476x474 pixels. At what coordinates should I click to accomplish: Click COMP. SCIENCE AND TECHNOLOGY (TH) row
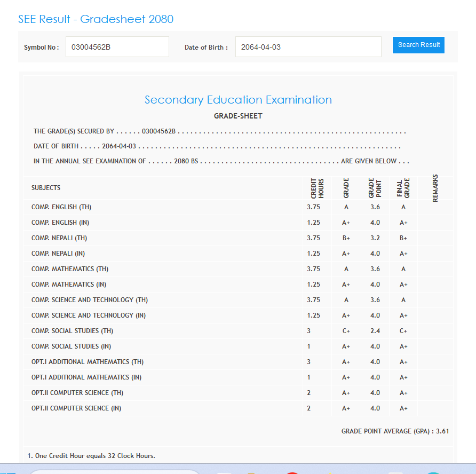coord(90,300)
